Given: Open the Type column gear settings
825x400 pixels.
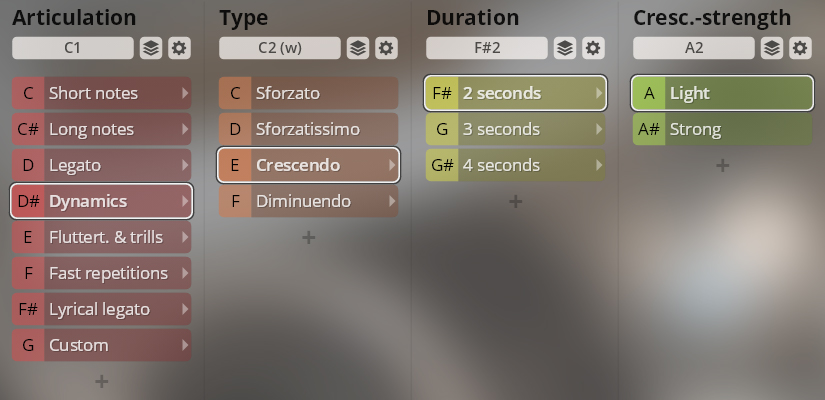Looking at the screenshot, I should pyautogui.click(x=386, y=48).
